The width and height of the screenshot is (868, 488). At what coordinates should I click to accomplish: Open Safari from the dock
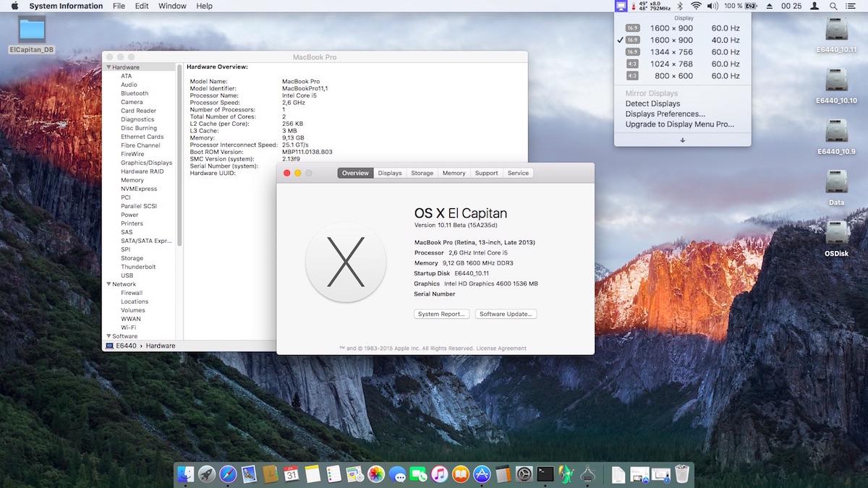coord(228,474)
